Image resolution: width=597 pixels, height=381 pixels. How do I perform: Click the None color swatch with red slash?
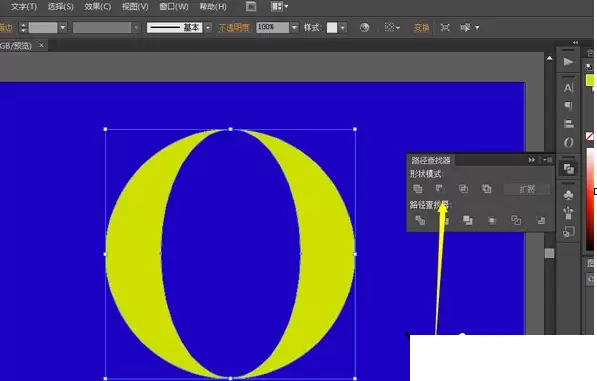click(x=589, y=136)
